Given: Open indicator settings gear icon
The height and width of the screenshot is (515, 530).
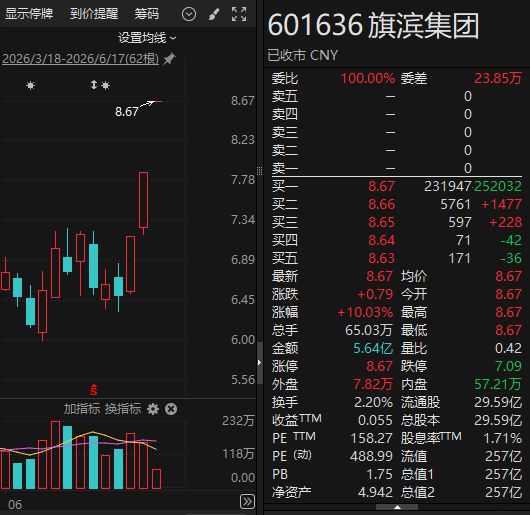Looking at the screenshot, I should click(x=153, y=409).
